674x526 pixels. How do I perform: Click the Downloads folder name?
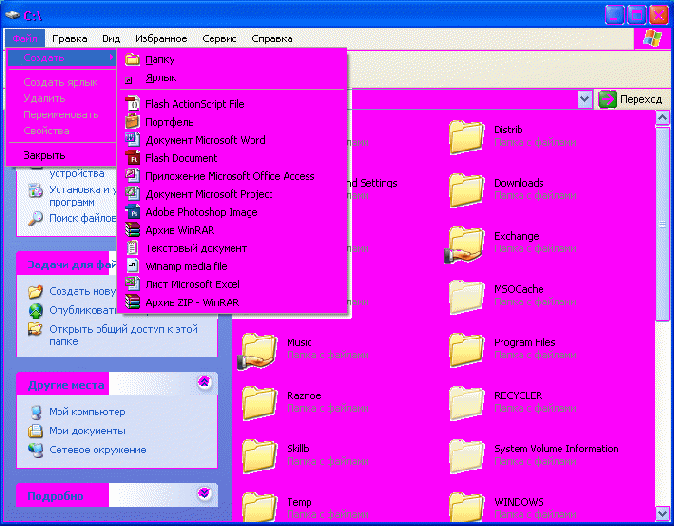point(519,183)
